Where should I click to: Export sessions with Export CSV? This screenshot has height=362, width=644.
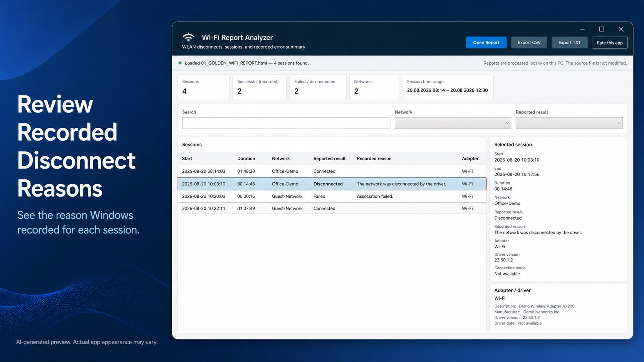[x=529, y=43]
